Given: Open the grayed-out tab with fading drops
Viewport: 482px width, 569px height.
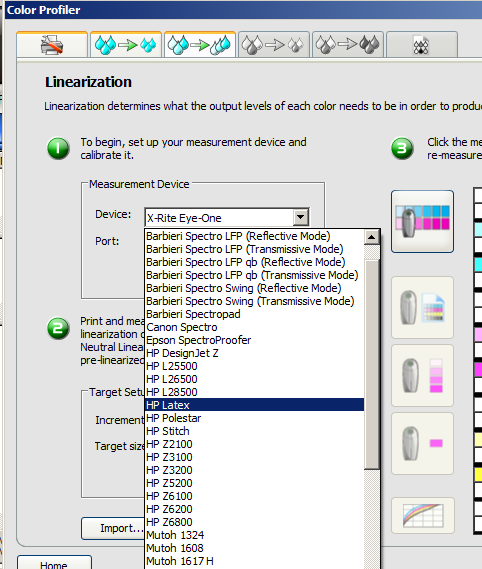Looking at the screenshot, I should [x=274, y=45].
